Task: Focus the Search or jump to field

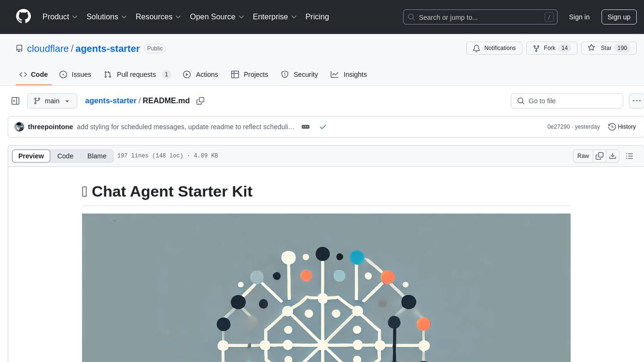Action: coord(481,17)
